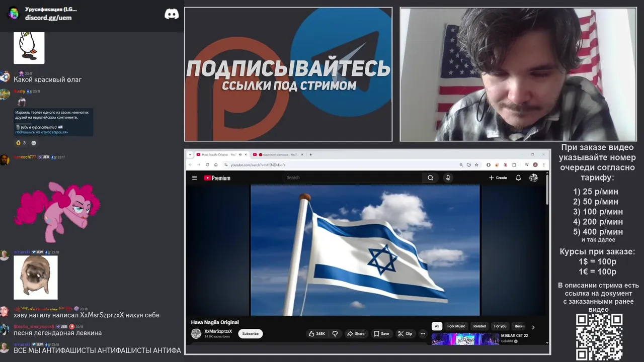The width and height of the screenshot is (644, 362).
Task: Open more actions ellipsis under video
Action: [x=423, y=333]
